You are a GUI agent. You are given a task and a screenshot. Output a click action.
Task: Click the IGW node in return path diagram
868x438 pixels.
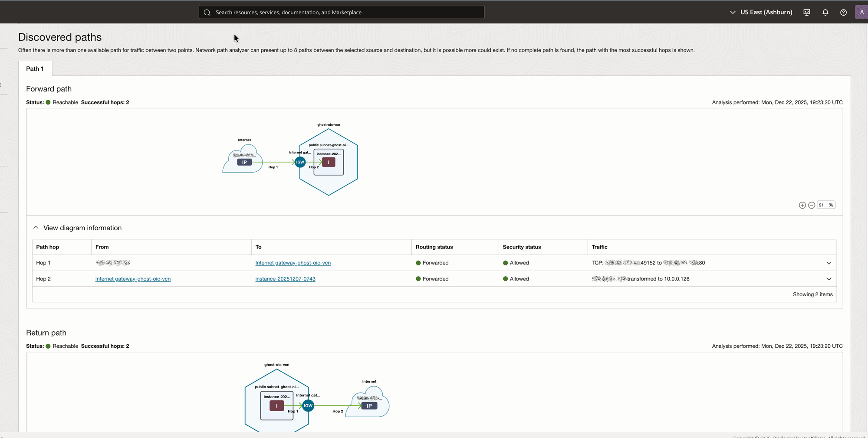tap(308, 406)
